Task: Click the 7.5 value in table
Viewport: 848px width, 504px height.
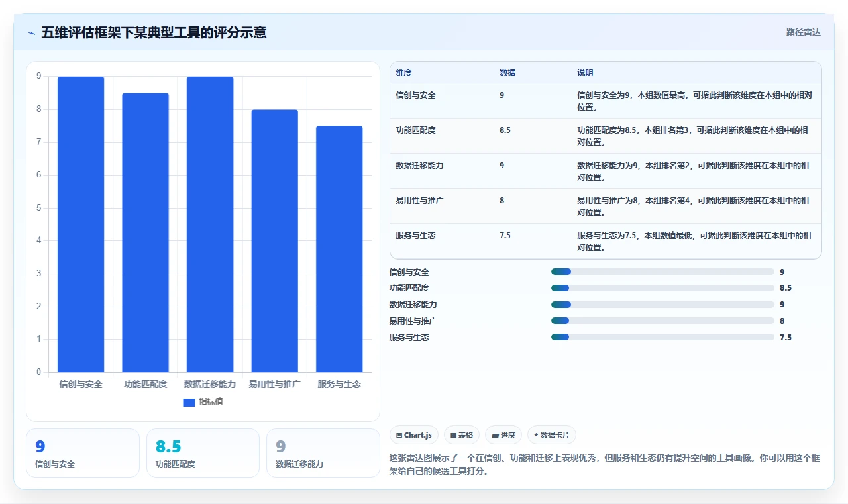Action: click(x=505, y=236)
